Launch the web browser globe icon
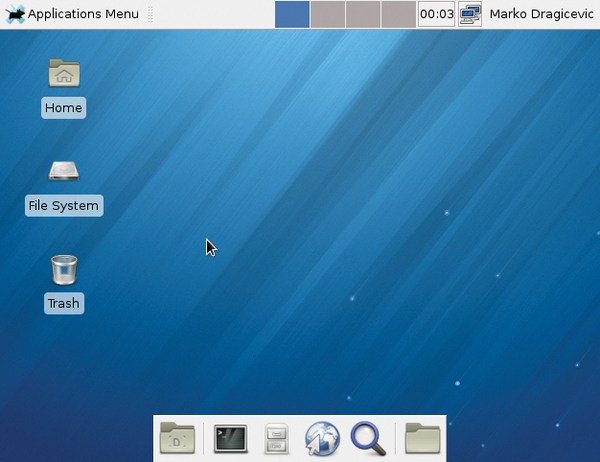 click(x=322, y=438)
